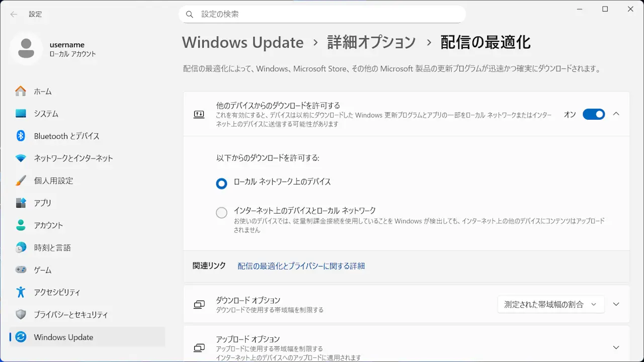
Task: Select ローカル ネットワーク上のデバイス radio option
Action: 221,184
